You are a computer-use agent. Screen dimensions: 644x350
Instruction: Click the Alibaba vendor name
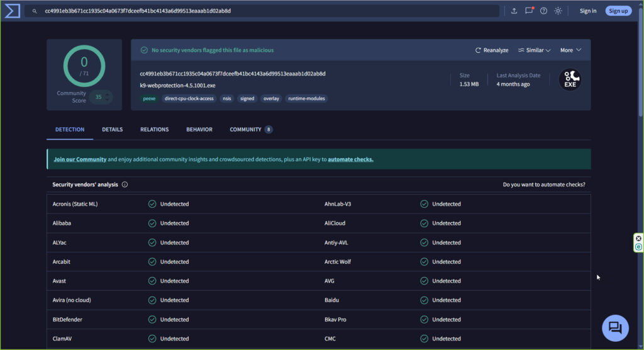62,223
